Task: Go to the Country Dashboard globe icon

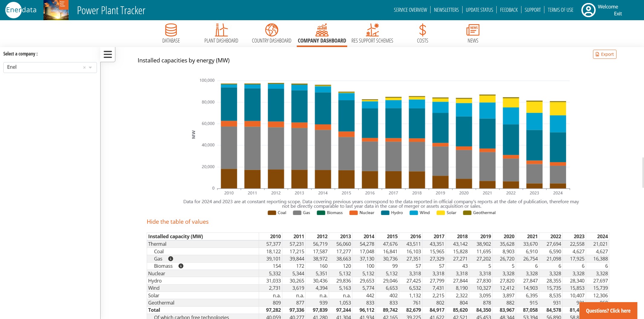Action: pos(271,30)
